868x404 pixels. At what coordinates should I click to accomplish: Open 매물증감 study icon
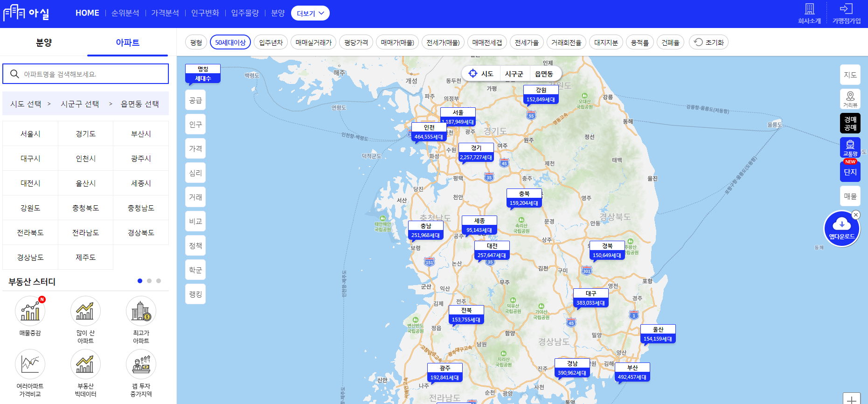tap(30, 311)
